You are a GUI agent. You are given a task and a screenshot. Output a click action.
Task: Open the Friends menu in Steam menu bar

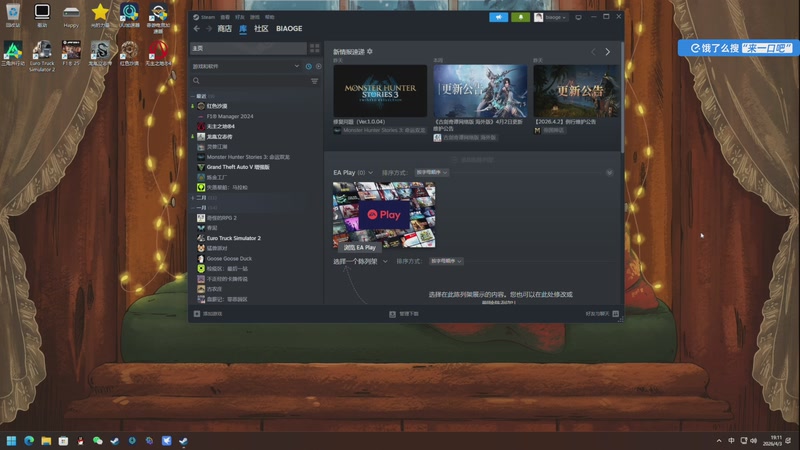[x=240, y=17]
